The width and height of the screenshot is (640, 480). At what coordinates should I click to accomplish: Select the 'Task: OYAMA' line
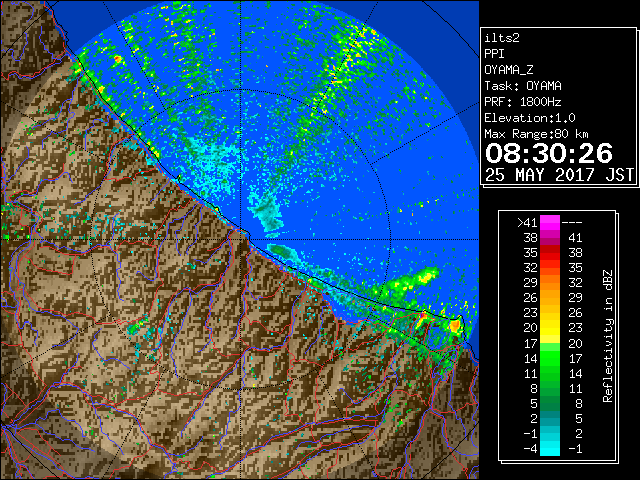click(x=523, y=86)
